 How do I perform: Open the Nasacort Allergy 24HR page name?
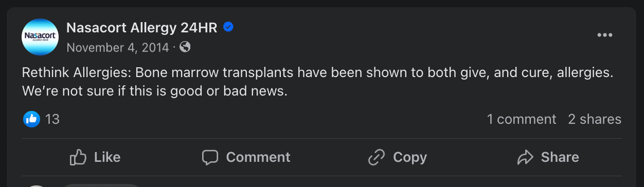coord(142,28)
